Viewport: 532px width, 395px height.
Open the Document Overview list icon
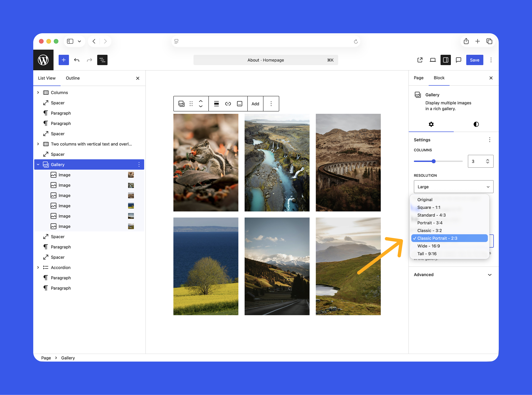pyautogui.click(x=102, y=60)
